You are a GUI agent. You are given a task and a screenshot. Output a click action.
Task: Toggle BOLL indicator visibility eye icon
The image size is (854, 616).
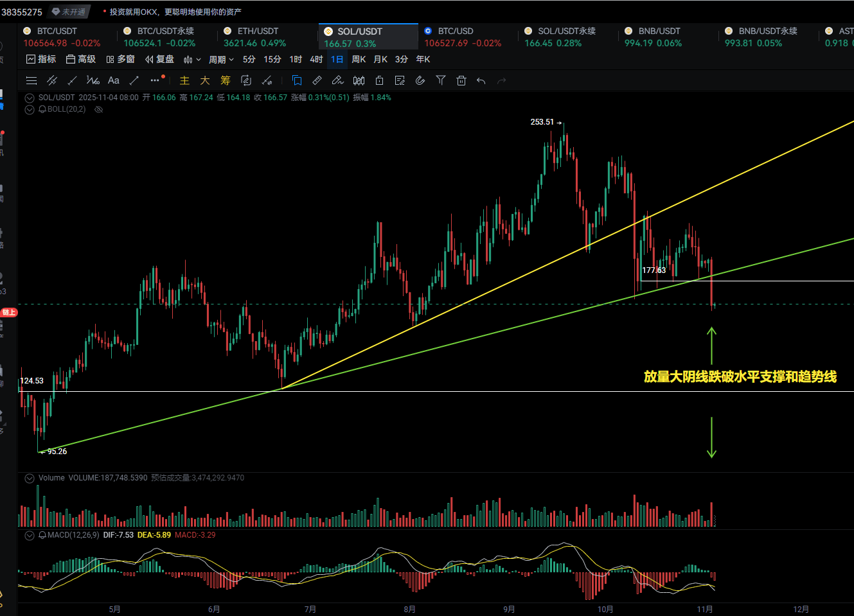tap(99, 109)
